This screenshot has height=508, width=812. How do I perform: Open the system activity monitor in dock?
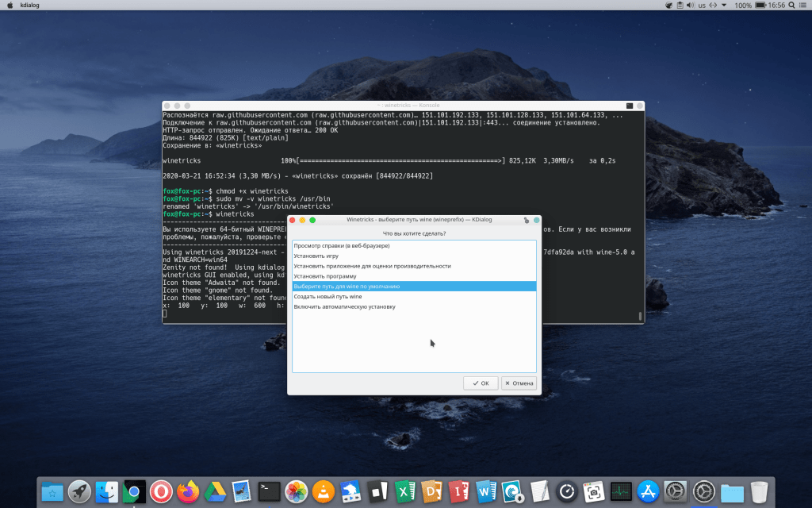coord(621,491)
